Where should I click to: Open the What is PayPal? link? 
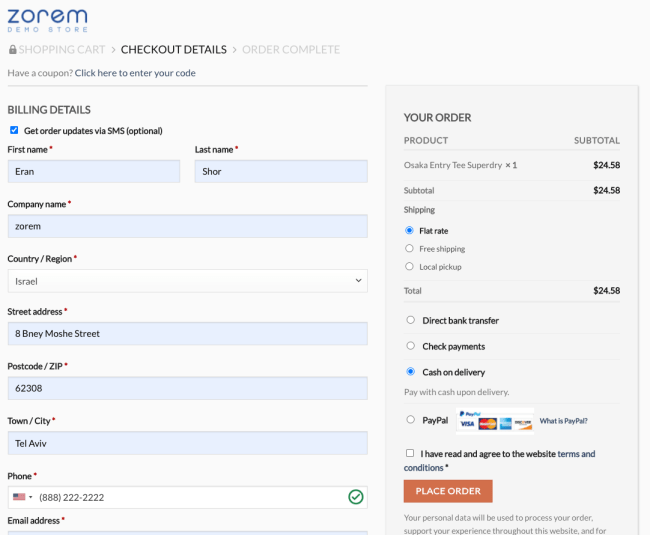click(563, 421)
